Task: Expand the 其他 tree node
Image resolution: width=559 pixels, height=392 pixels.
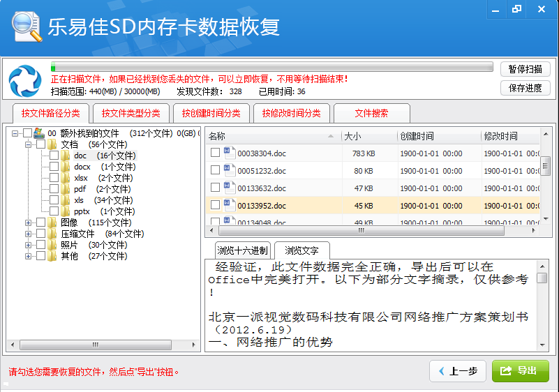Action: pyautogui.click(x=29, y=256)
